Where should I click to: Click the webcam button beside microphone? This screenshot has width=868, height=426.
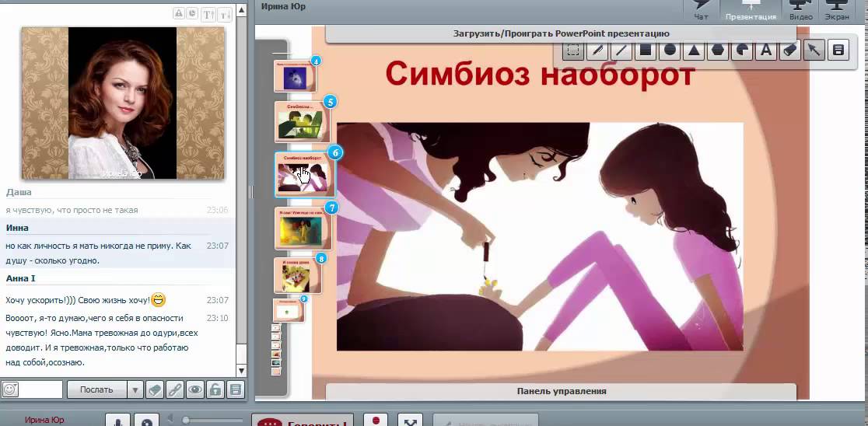coord(147,421)
